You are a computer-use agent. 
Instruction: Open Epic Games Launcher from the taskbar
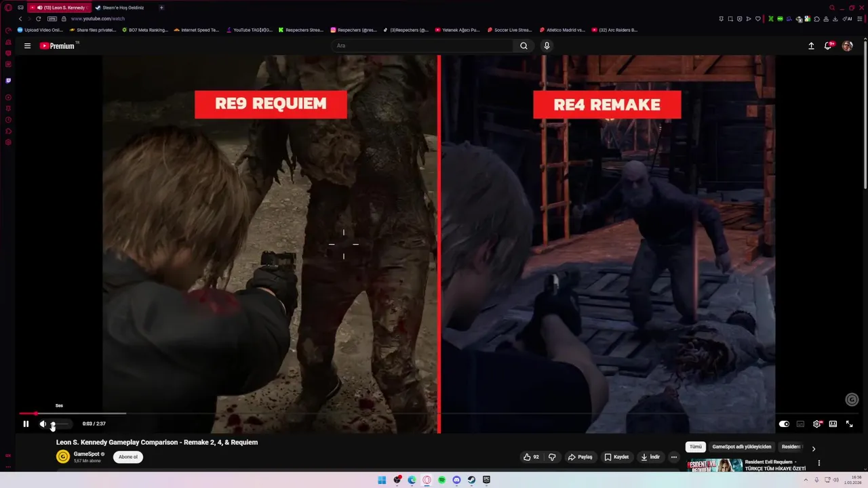click(486, 480)
